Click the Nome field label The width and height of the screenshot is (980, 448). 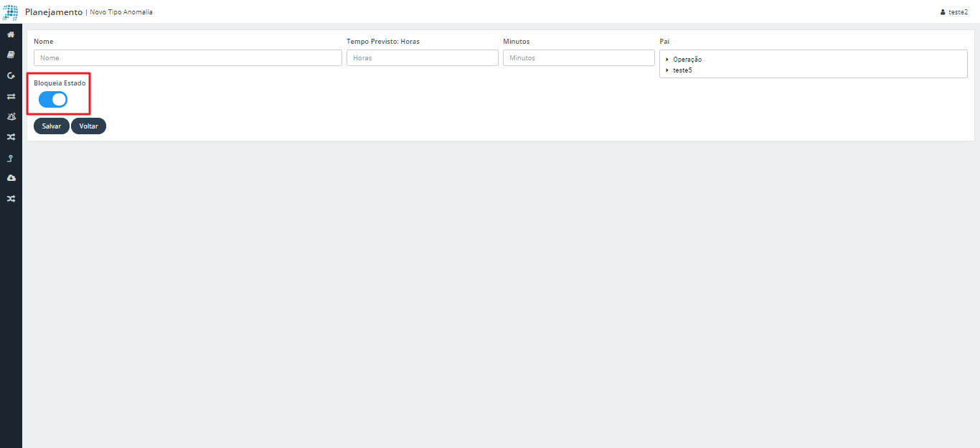tap(44, 42)
